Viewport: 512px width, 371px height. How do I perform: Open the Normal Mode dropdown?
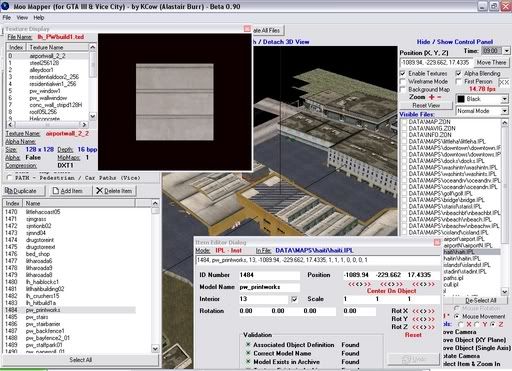505,111
